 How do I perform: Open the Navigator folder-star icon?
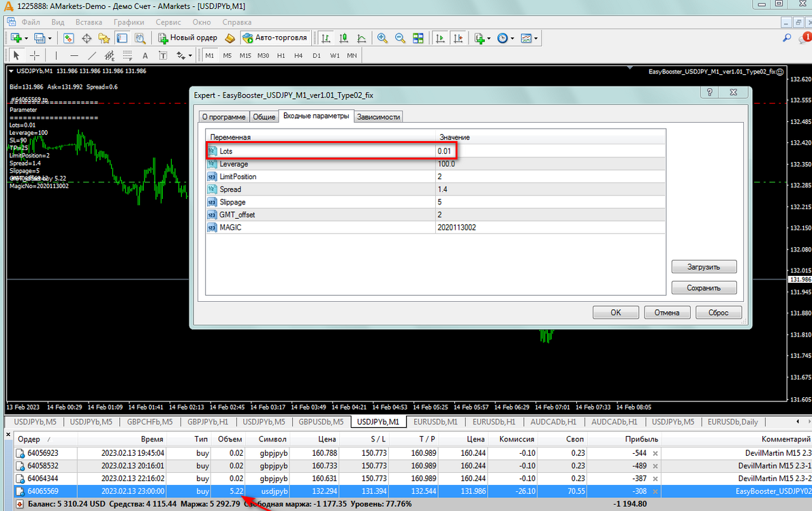pos(104,37)
